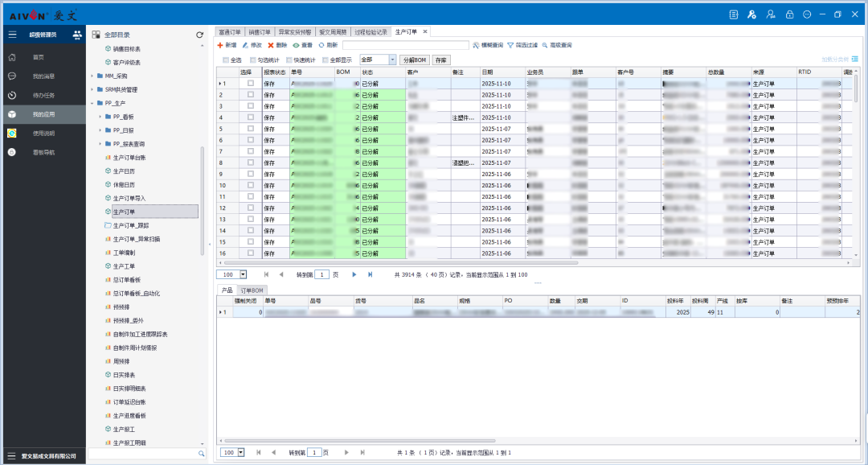
Task: Click the users icon beside 超级管理员
Action: pyautogui.click(x=77, y=35)
